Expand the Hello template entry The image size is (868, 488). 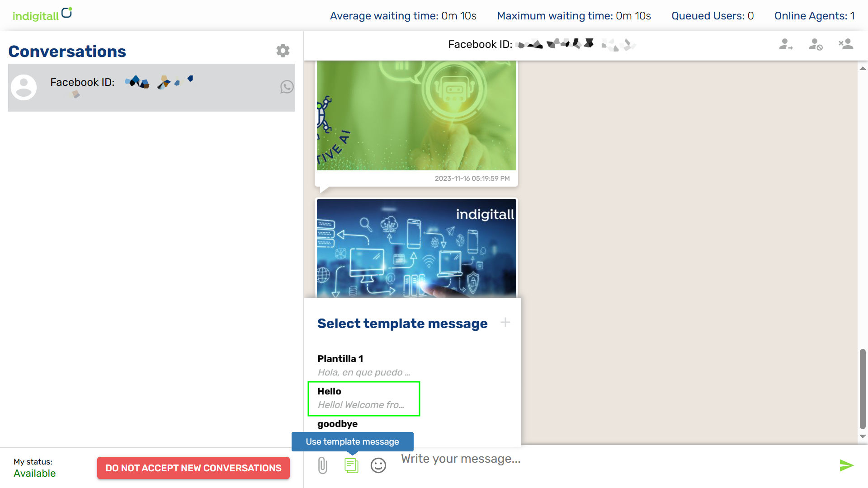(363, 398)
